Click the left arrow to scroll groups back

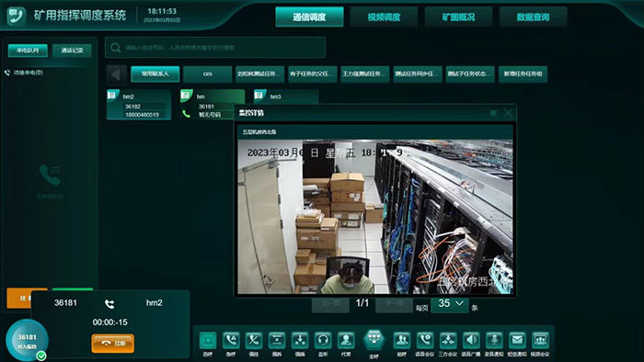[116, 74]
